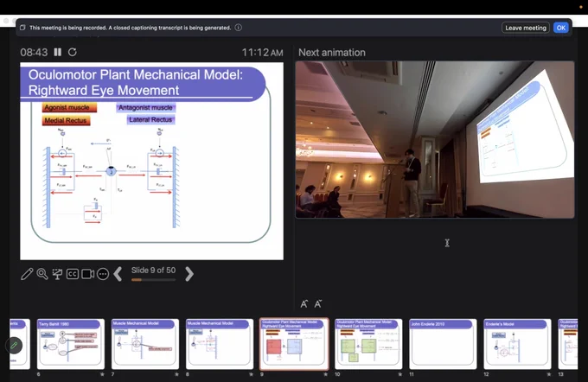The height and width of the screenshot is (382, 588).
Task: Click Antagonist muscle label on slide
Action: point(145,107)
